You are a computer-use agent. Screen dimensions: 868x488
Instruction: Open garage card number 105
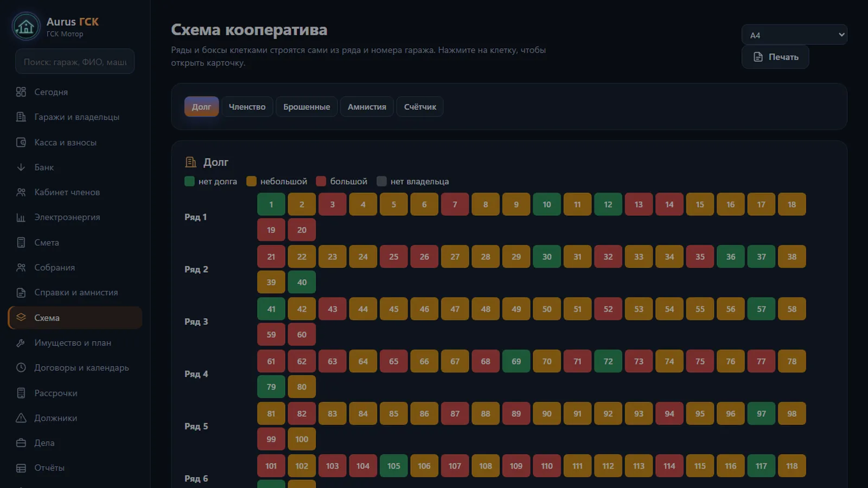click(394, 466)
